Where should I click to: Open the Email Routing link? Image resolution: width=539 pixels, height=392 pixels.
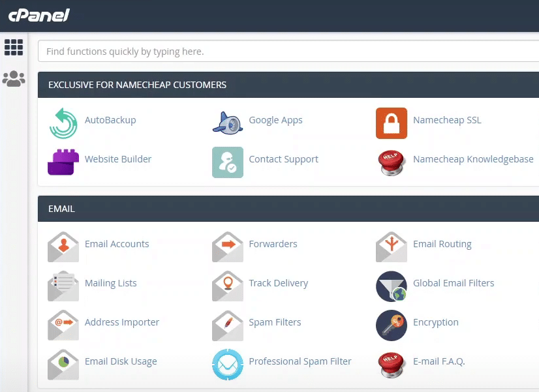(442, 244)
